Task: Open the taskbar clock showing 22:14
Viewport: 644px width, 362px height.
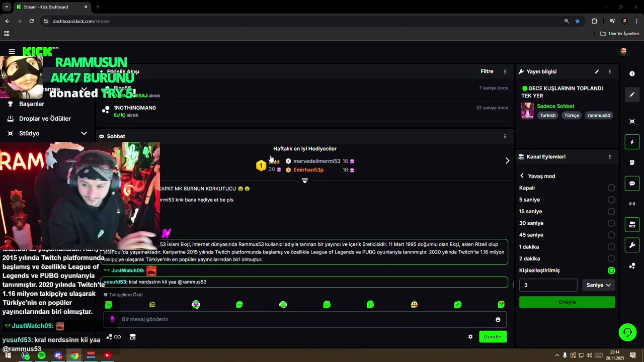Action: (614, 355)
